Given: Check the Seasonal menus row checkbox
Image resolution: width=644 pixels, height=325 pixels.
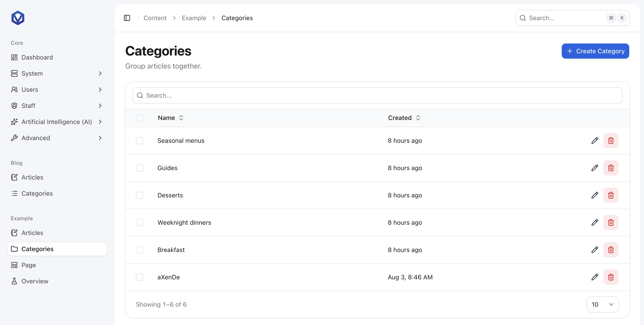Looking at the screenshot, I should (x=140, y=141).
